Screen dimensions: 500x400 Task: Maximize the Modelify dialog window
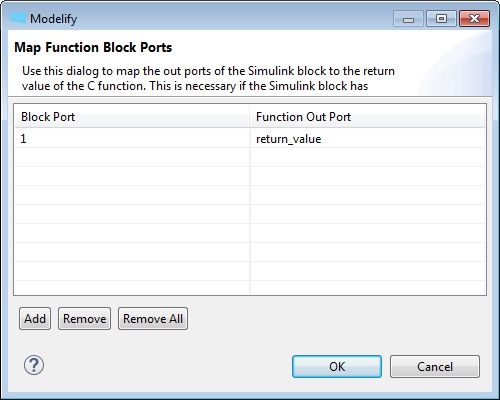[x=441, y=18]
